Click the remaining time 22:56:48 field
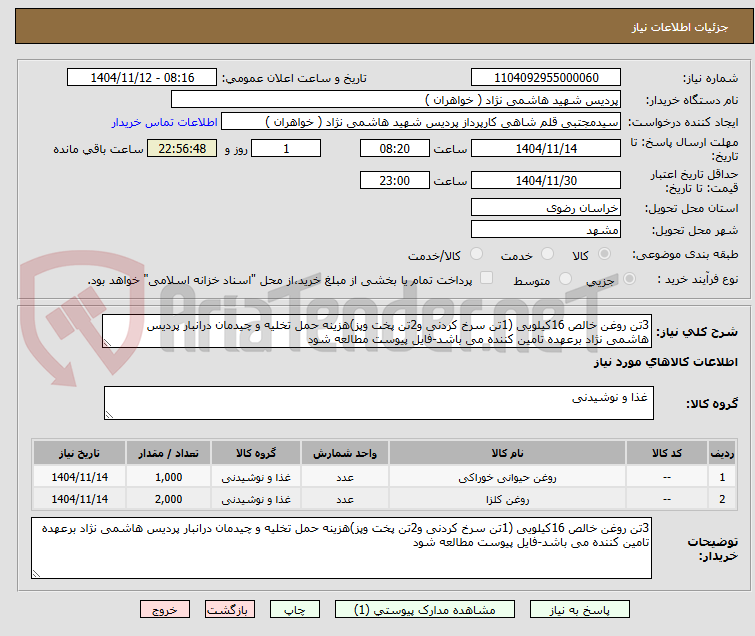The width and height of the screenshot is (755, 636). [182, 148]
